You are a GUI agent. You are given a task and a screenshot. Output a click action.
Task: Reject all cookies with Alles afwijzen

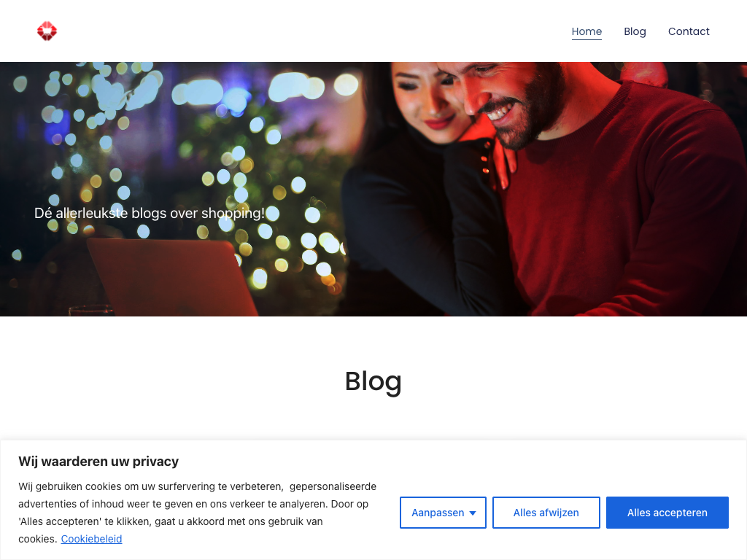[x=546, y=513]
